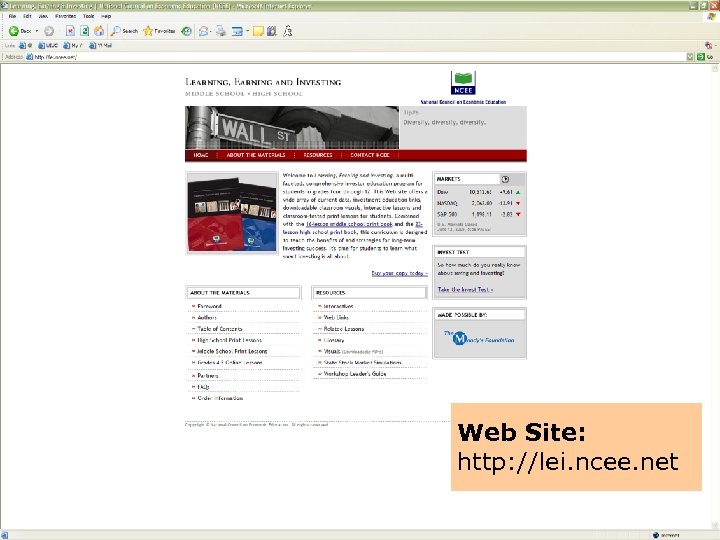Click the UEJC links bar shortcut

(x=49, y=45)
